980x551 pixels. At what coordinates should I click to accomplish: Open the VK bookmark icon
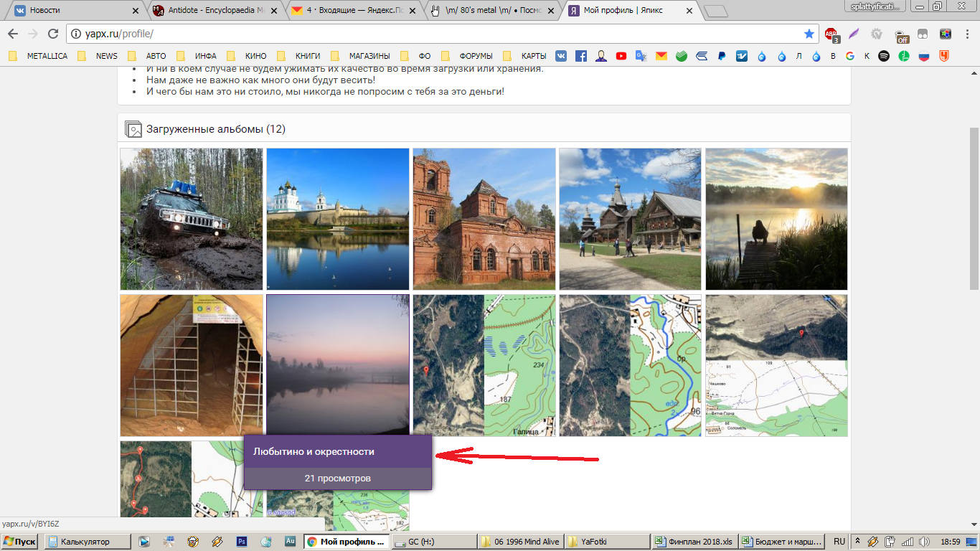pos(561,56)
